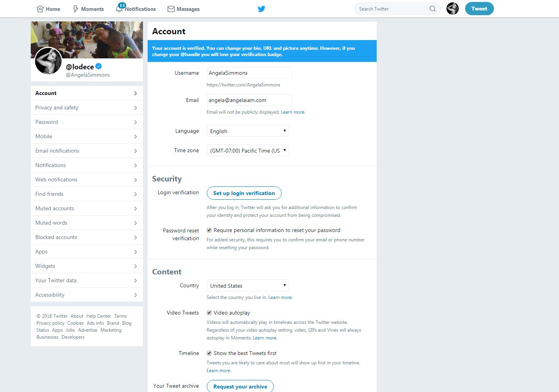Viewport: 559px width, 392px height.
Task: Click Learn more link under Country
Action: (x=280, y=297)
